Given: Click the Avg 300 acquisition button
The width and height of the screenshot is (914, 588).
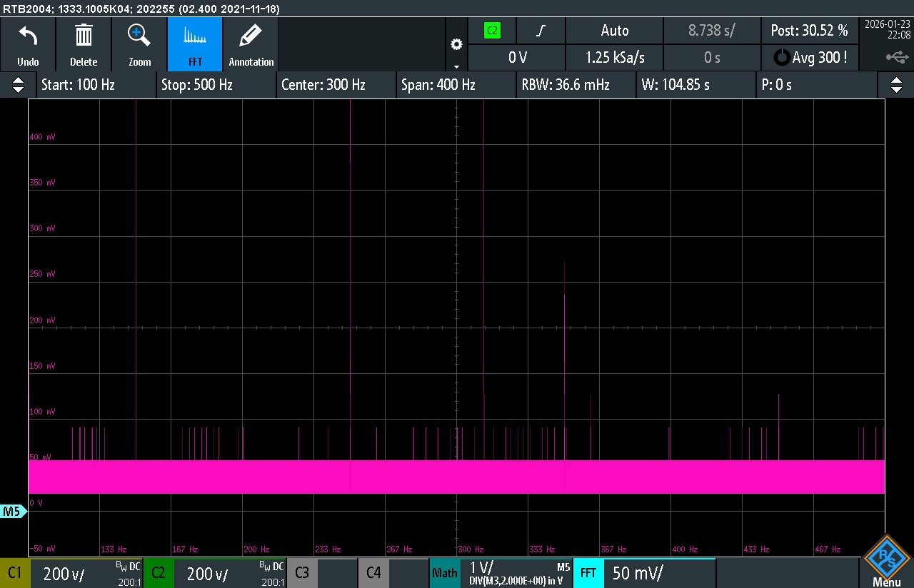Looking at the screenshot, I should [811, 58].
